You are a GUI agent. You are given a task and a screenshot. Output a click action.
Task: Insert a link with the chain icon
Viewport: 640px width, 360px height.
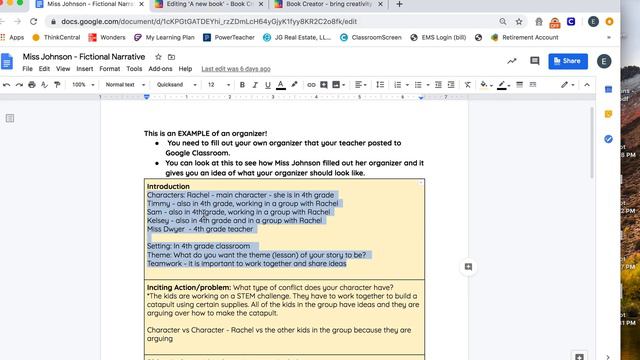click(311, 85)
